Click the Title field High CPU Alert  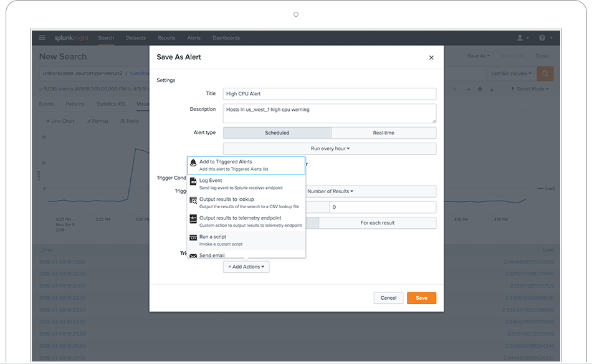pyautogui.click(x=330, y=93)
